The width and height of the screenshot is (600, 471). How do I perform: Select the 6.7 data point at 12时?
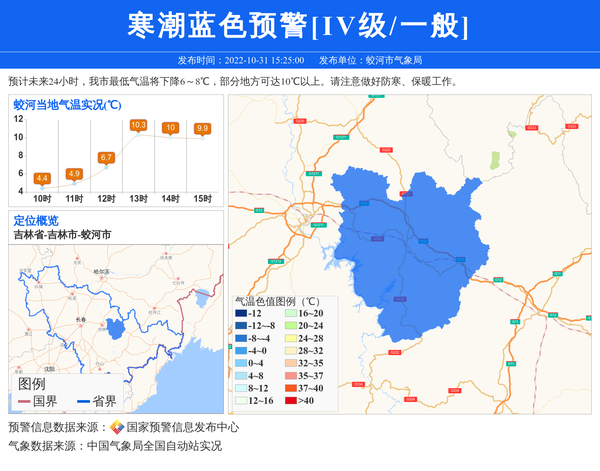[106, 158]
